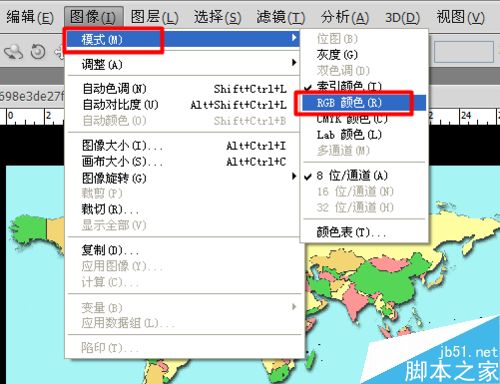Image resolution: width=500 pixels, height=384 pixels.
Task: Click the rotate icon in options bar
Action: click(38, 52)
